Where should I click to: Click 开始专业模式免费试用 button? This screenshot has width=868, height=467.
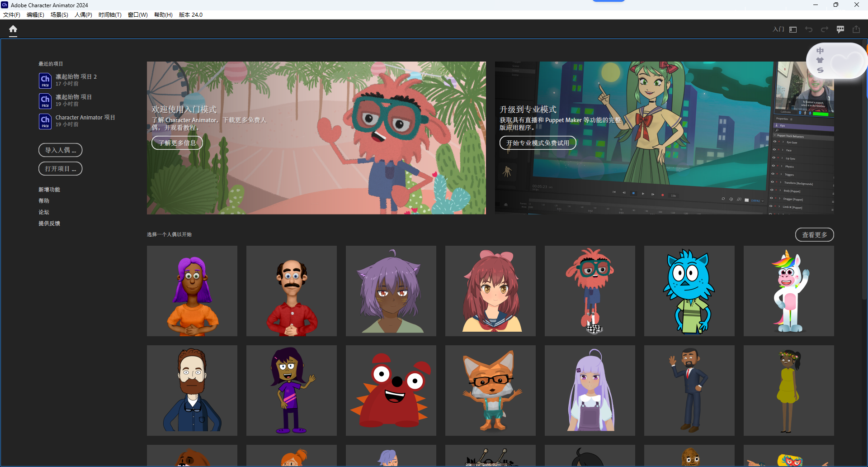tap(538, 143)
